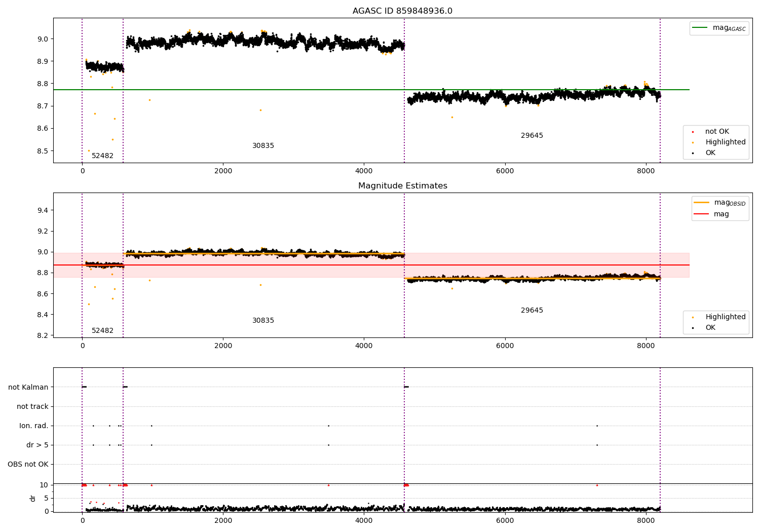
Task: Select the 'Magnitude Estimates' title
Action: pos(403,186)
